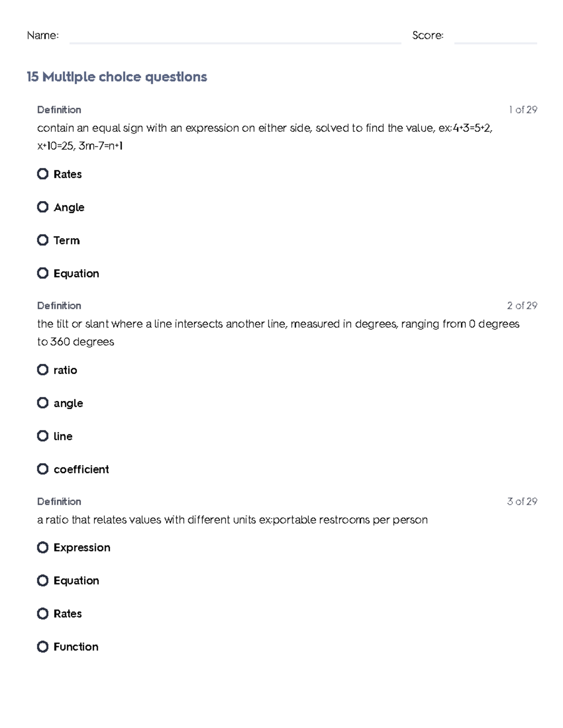Select Function radio button
The height and width of the screenshot is (728, 563).
tap(43, 647)
